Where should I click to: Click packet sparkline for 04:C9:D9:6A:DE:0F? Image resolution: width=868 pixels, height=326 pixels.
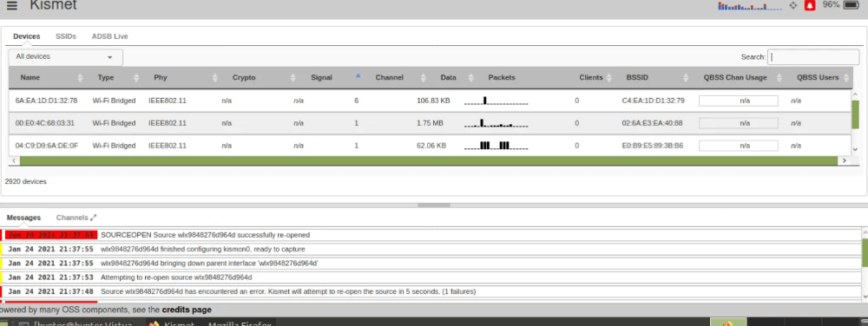click(496, 146)
